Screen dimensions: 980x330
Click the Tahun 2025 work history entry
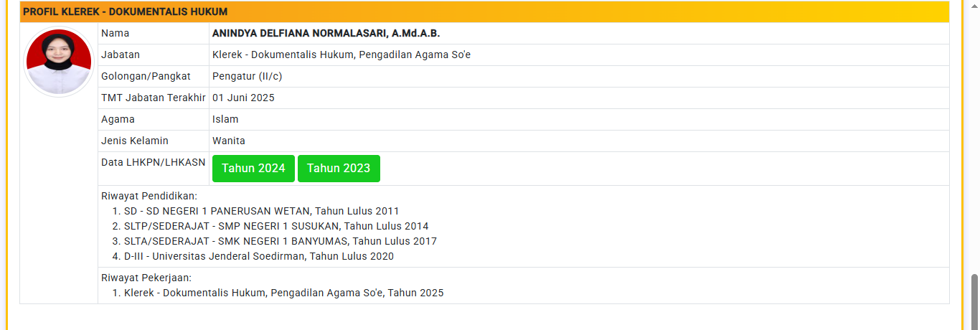[x=284, y=293]
